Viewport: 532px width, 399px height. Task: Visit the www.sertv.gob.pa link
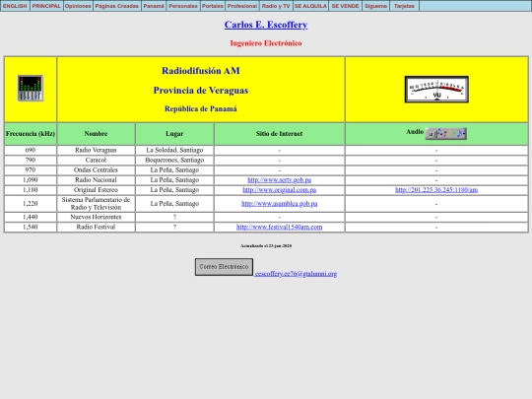point(279,180)
